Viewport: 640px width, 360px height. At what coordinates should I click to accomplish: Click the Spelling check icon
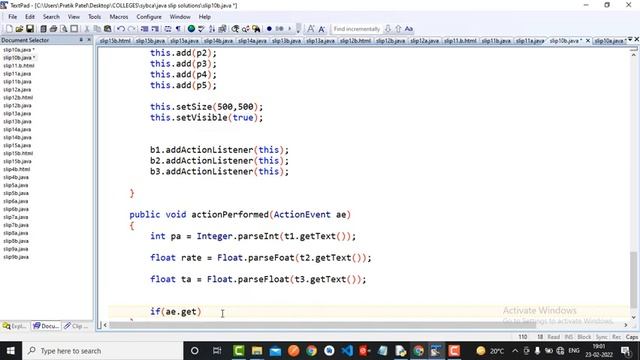coord(201,29)
